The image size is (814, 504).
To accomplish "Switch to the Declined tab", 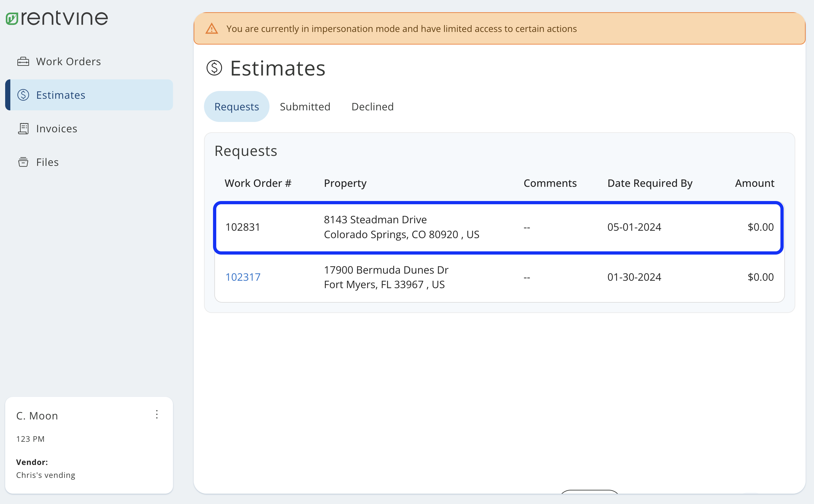I will tap(372, 107).
